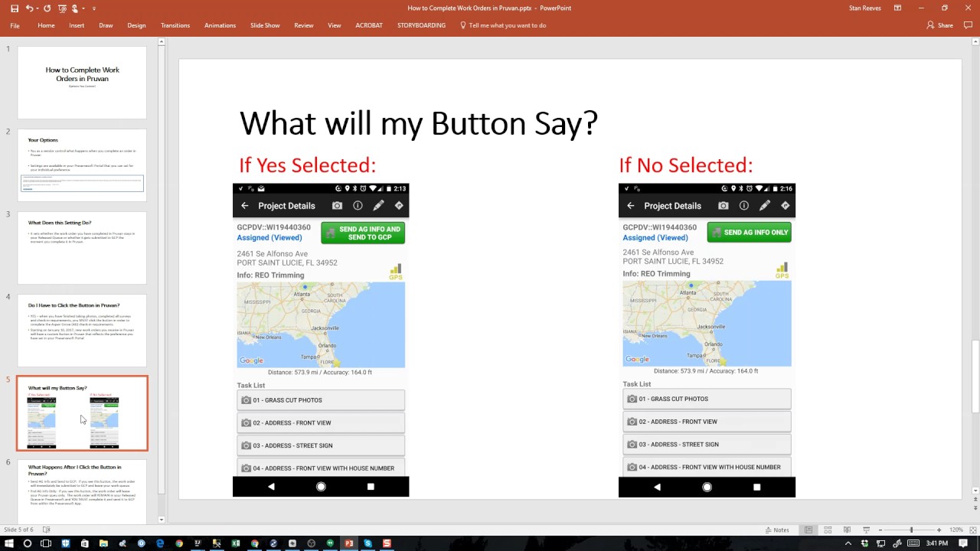
Task: Select slide 6 thumbnail What Happens After I Click
Action: (82, 492)
